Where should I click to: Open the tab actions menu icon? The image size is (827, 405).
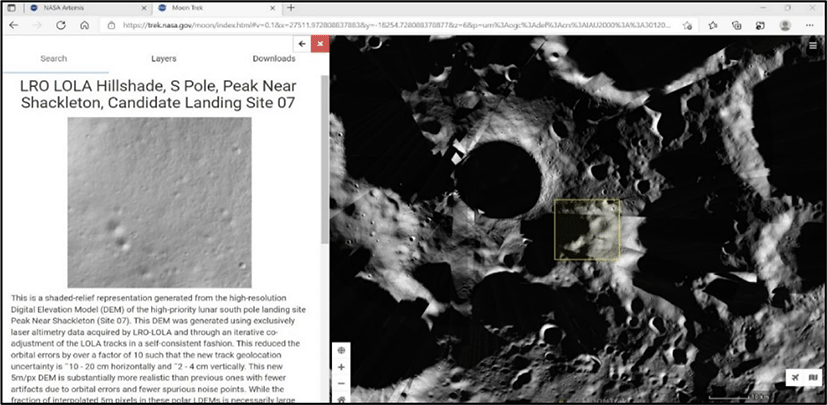coord(12,8)
